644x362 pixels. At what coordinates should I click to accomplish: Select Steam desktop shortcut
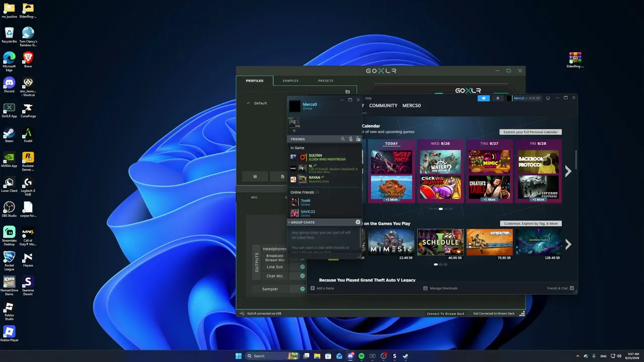click(x=9, y=135)
